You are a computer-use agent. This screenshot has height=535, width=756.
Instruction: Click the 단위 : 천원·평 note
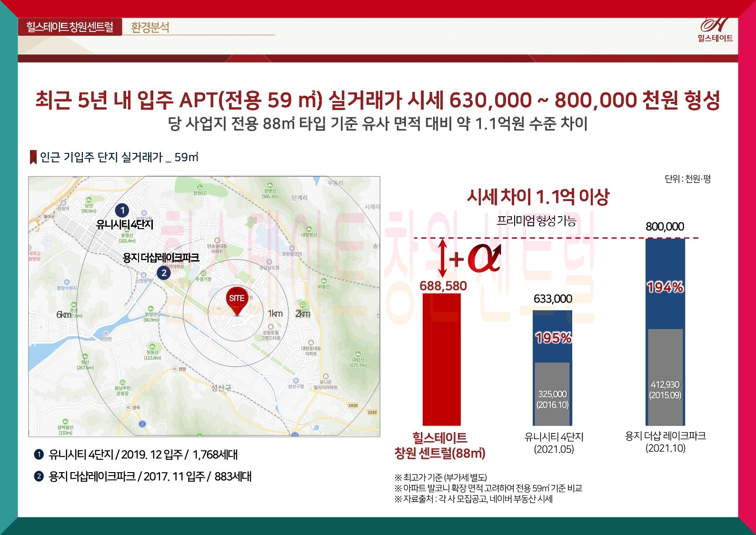(687, 179)
